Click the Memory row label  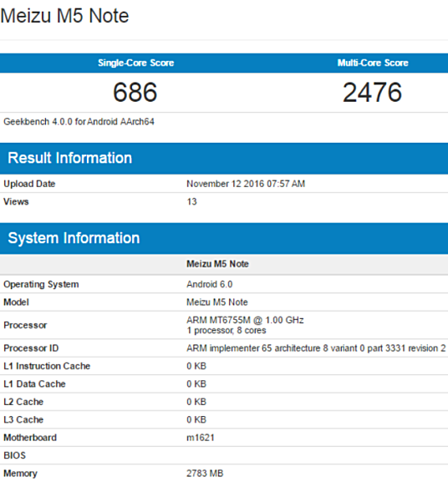click(20, 474)
